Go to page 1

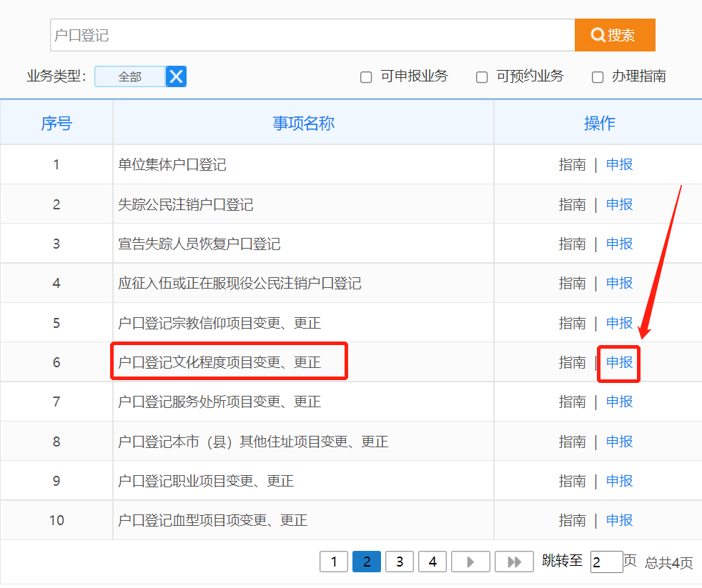pos(334,562)
